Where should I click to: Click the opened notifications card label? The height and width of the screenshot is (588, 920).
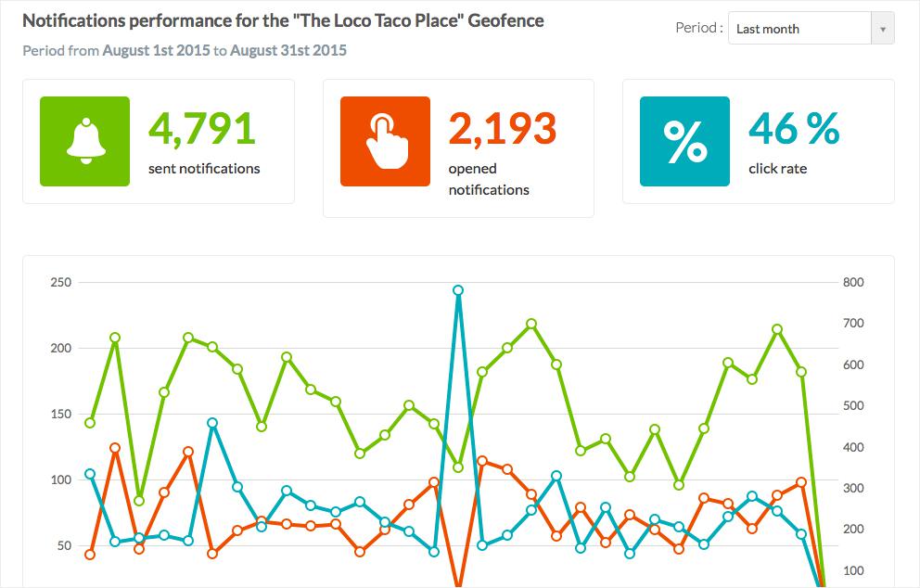pyautogui.click(x=489, y=179)
